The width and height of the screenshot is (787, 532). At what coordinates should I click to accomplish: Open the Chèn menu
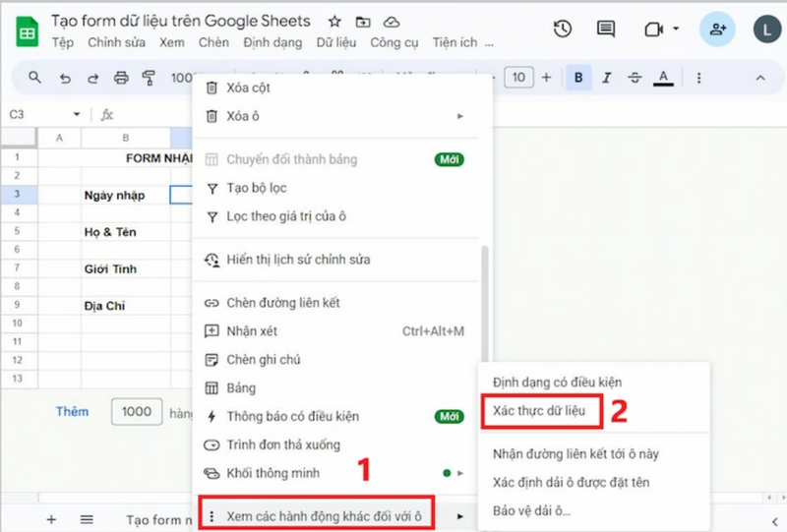(213, 42)
